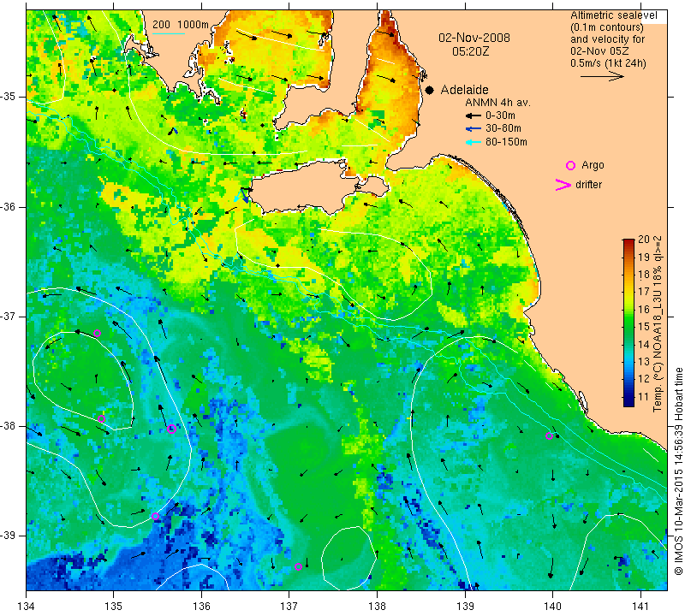Image resolution: width=685 pixels, height=616 pixels.
Task: Click the '30-80m' depth label
Action: pyautogui.click(x=503, y=129)
